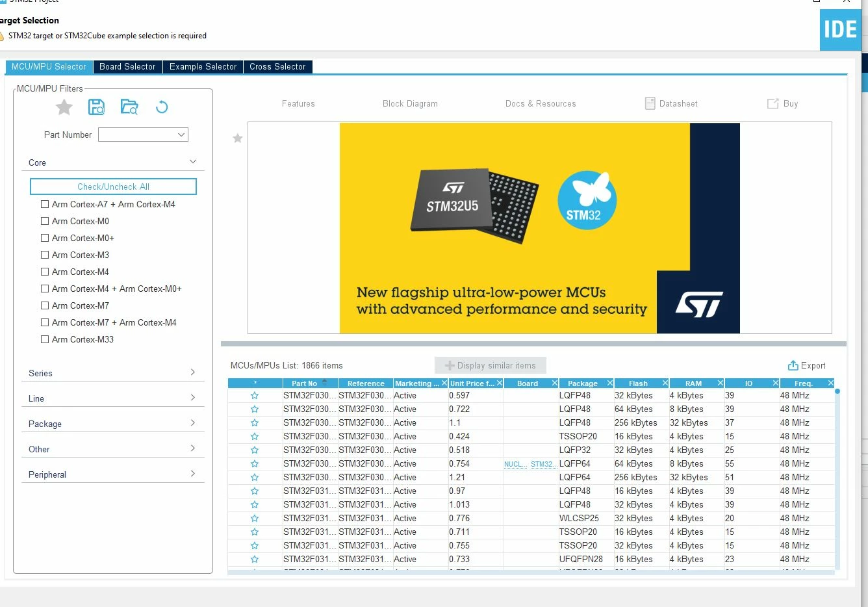
Task: Star the MCU row priced 0.597
Action: [x=255, y=395]
